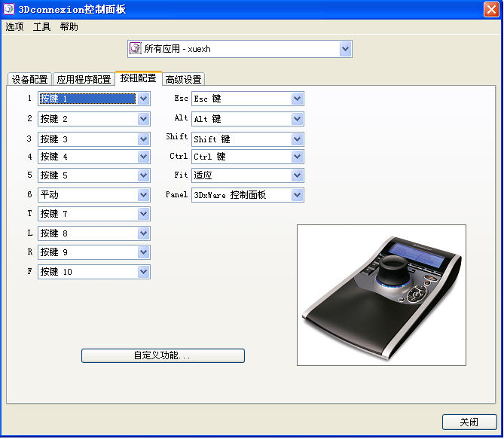Open the Ctrl 键 assignment dropdown
This screenshot has height=439, width=504.
pyautogui.click(x=297, y=157)
